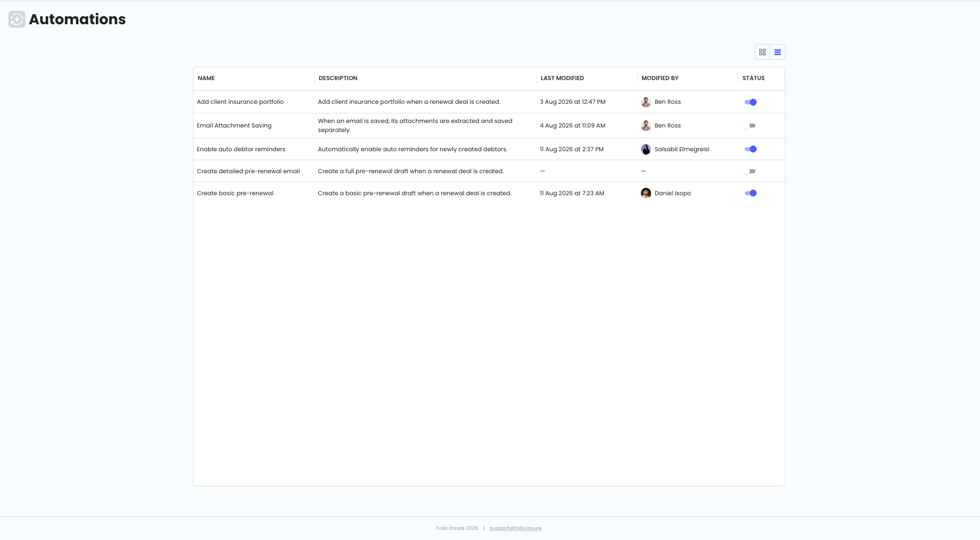The height and width of the screenshot is (540, 980).
Task: Open Email Attachment Saving automation
Action: coord(234,126)
